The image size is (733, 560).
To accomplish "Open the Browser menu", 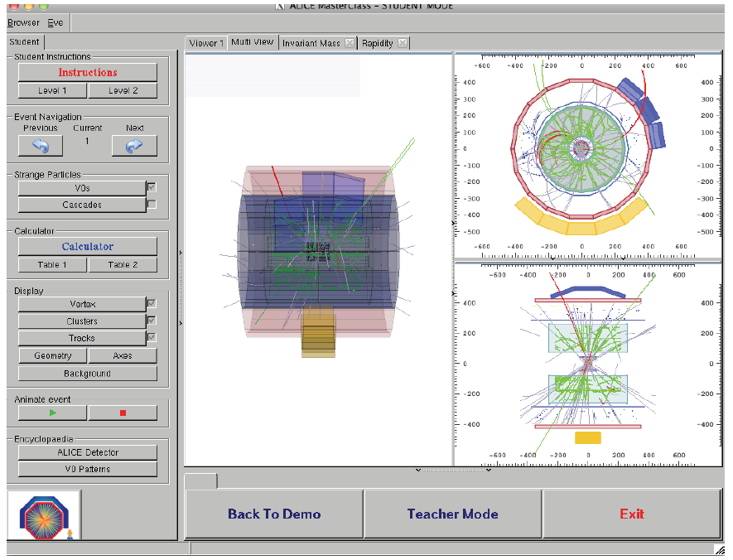I will tap(23, 22).
